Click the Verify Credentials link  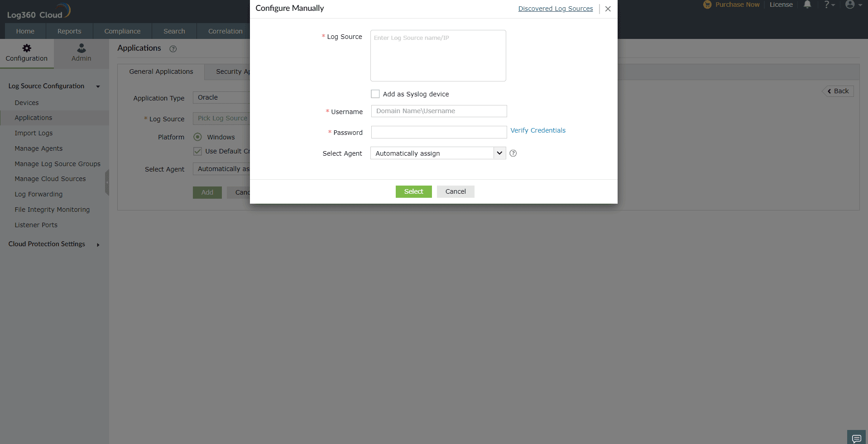point(538,130)
